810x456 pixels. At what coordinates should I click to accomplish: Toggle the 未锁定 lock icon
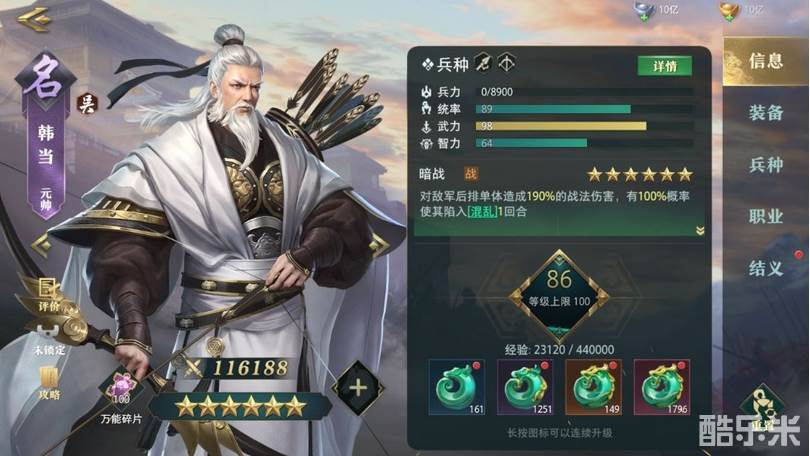49,339
